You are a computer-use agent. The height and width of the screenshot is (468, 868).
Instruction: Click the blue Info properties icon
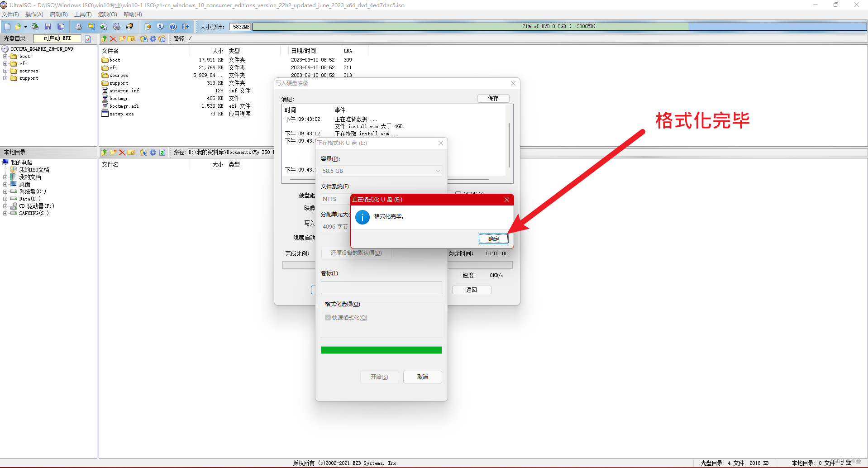tap(160, 27)
